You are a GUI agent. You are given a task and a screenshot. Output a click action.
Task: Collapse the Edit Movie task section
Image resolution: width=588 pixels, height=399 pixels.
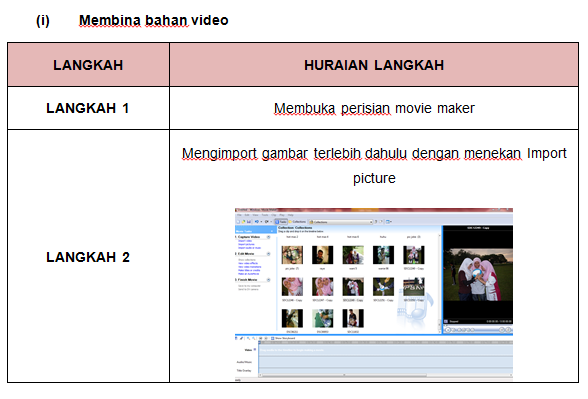coord(268,254)
